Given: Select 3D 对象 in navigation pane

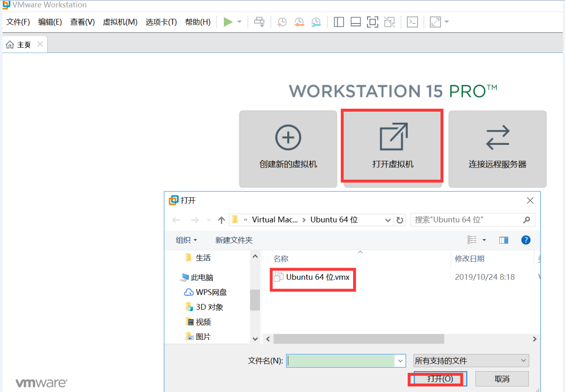Looking at the screenshot, I should click(205, 307).
